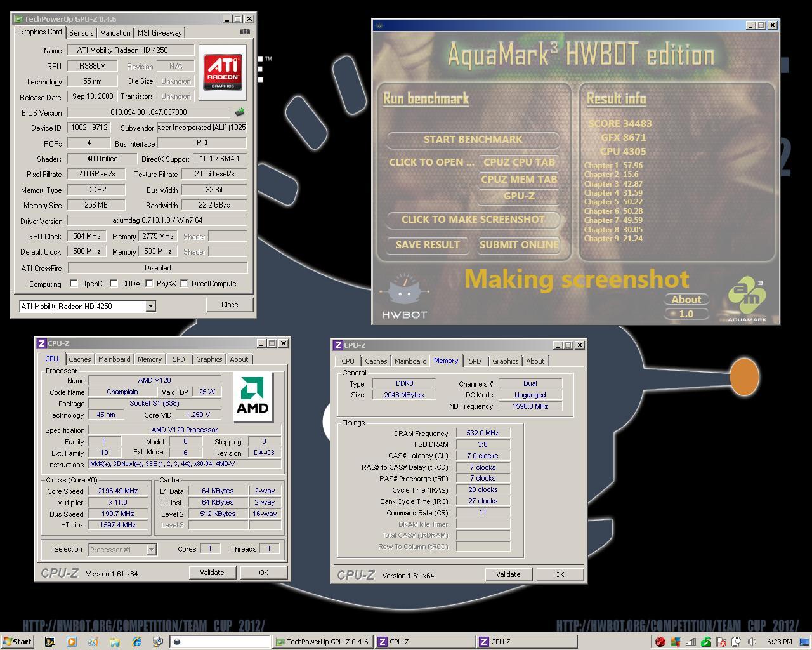Click the 1.0 version button in AquaMark
Viewport: 812px width, 650px height.
pos(686,314)
